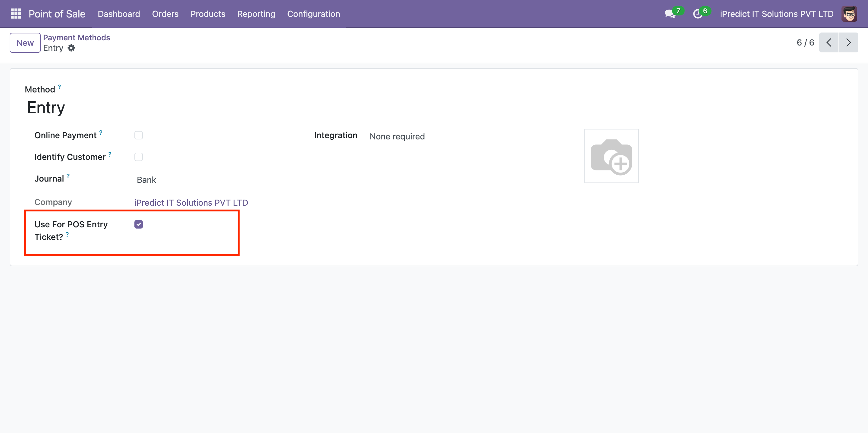Open the Journal field showing Bank
The width and height of the screenshot is (868, 433).
146,180
